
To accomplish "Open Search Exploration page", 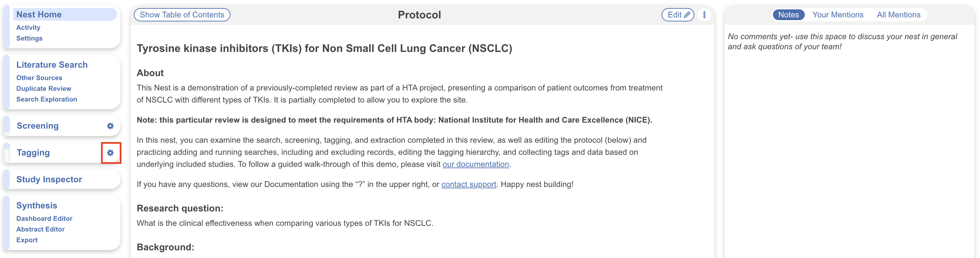I will 46,99.
